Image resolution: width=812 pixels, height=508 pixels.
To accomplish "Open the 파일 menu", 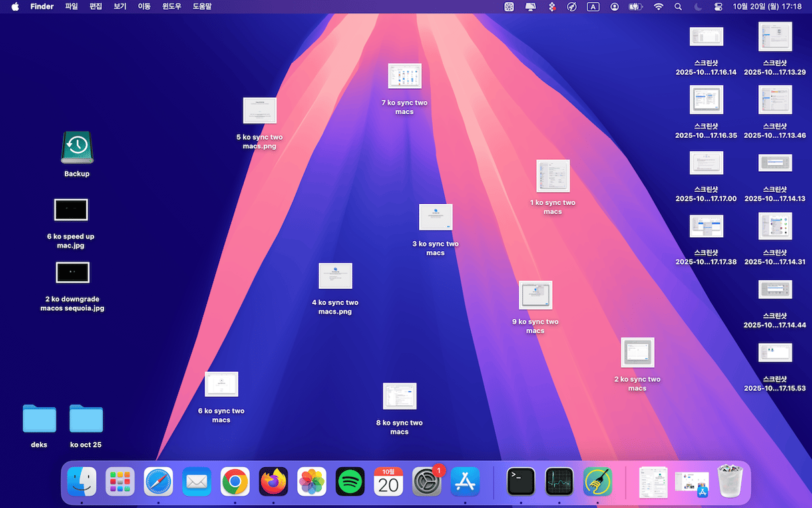I will click(x=71, y=7).
